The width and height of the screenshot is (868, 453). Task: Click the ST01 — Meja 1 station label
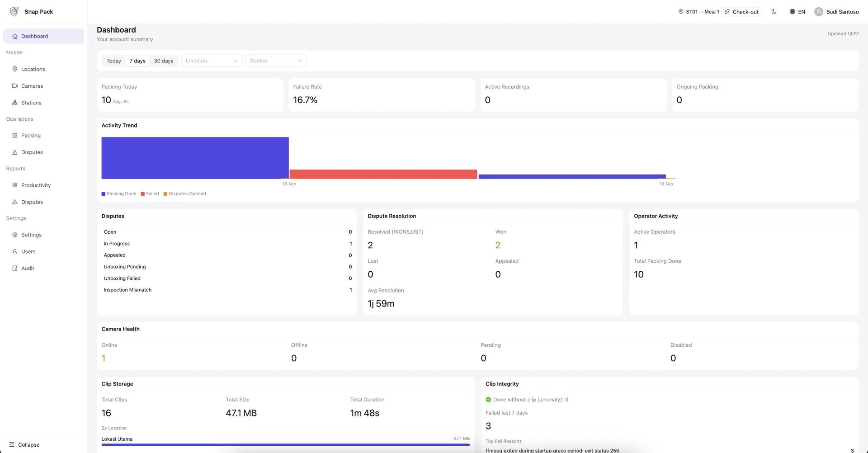tap(703, 12)
